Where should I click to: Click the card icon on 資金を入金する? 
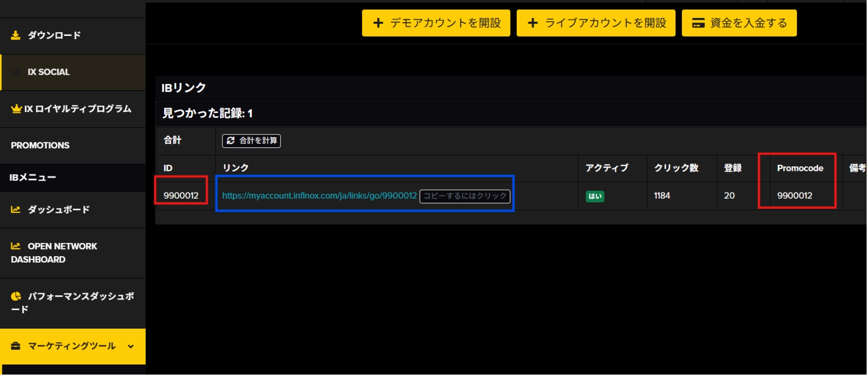click(x=698, y=23)
